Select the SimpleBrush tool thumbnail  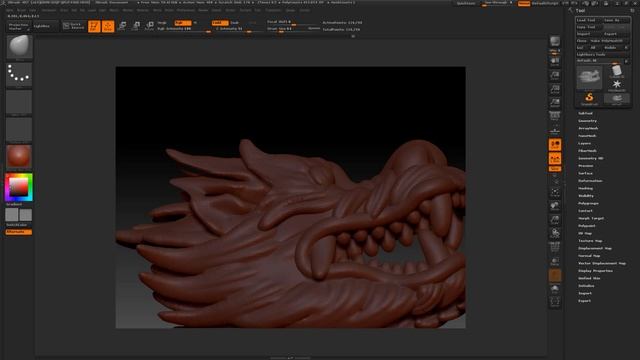pos(589,98)
